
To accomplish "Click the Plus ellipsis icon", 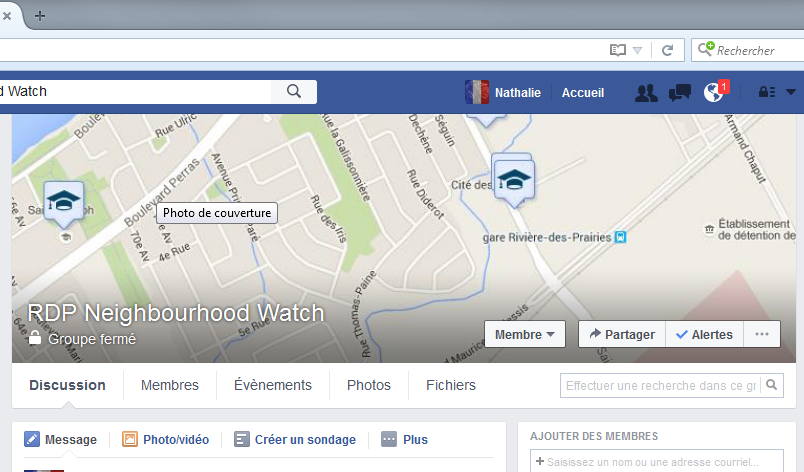I will coord(389,439).
